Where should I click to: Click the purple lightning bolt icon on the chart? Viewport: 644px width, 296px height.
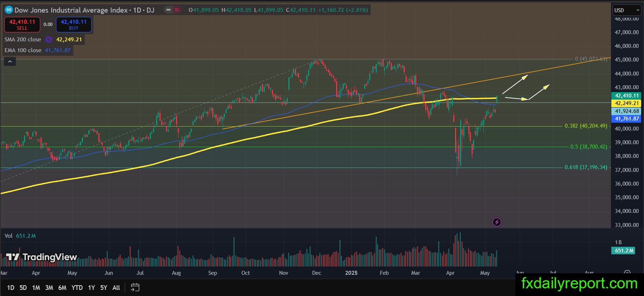coord(497,222)
